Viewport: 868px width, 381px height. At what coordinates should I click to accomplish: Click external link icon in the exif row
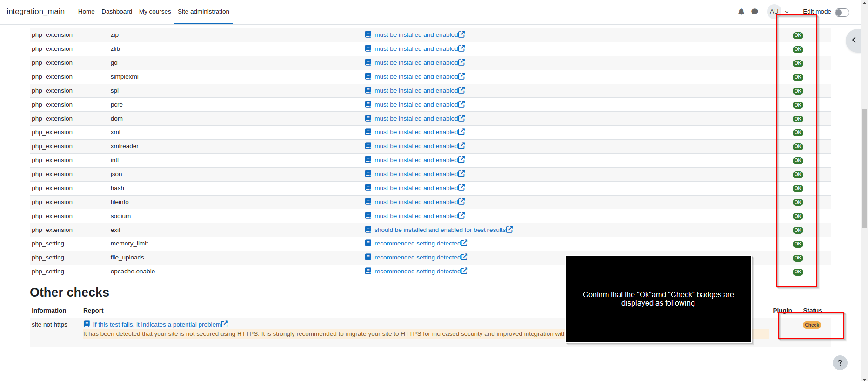click(x=509, y=230)
